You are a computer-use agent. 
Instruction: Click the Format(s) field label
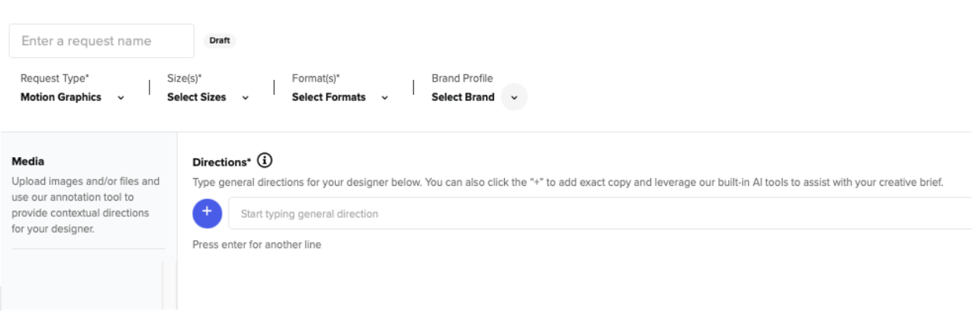tap(316, 79)
